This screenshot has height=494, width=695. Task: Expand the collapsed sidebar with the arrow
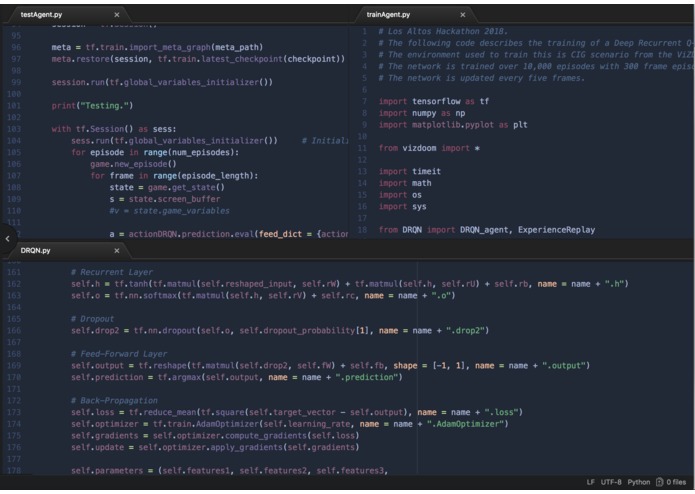point(8,238)
